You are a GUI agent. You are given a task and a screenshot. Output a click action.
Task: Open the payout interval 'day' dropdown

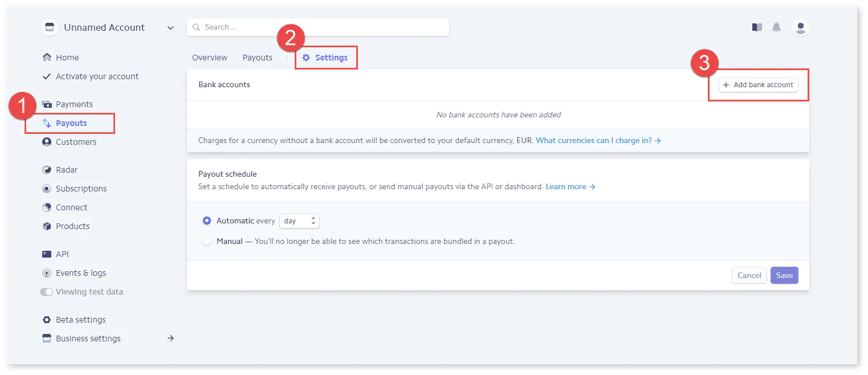pos(299,221)
